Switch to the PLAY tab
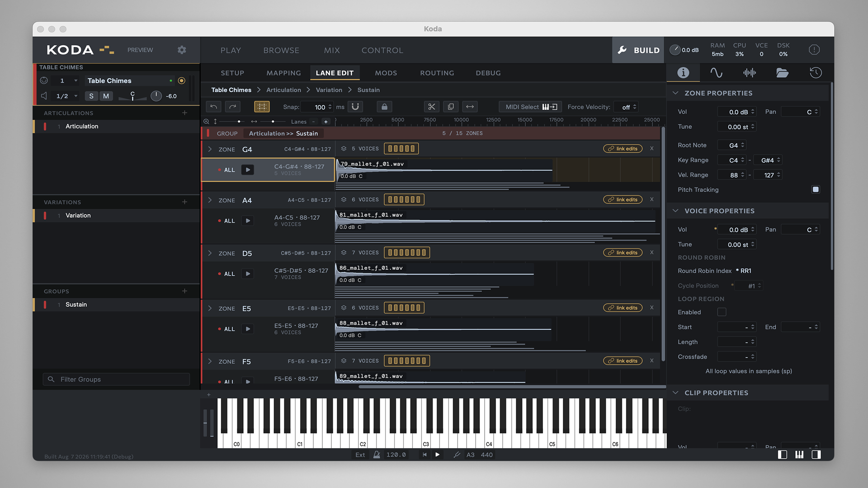The image size is (868, 488). (231, 50)
